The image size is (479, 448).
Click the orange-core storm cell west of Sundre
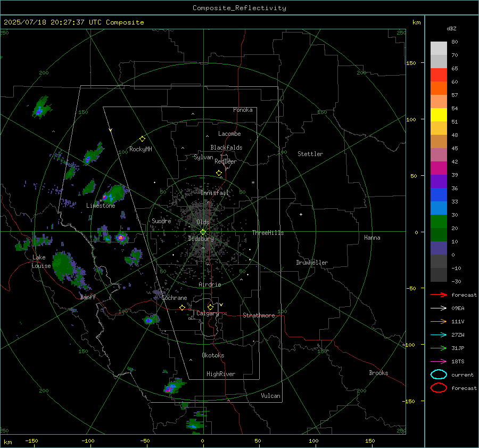pyautogui.click(x=121, y=237)
